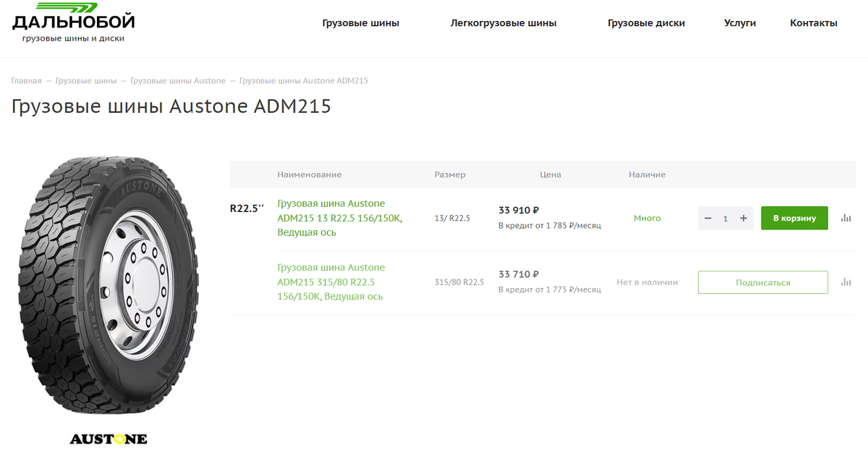The image size is (868, 456).
Task: Click the quantity input field showing 1
Action: (726, 218)
